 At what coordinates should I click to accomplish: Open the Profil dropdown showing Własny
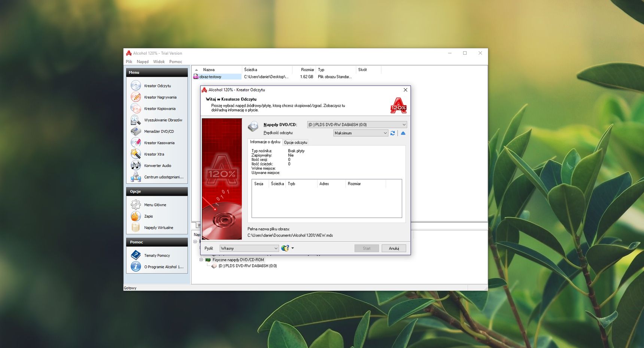click(x=249, y=248)
